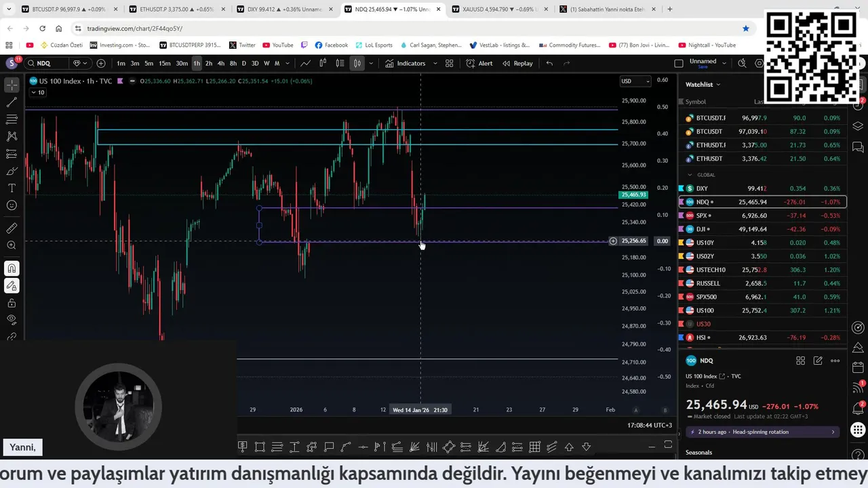
Task: Open the YouTube bookmark
Action: coord(278,45)
